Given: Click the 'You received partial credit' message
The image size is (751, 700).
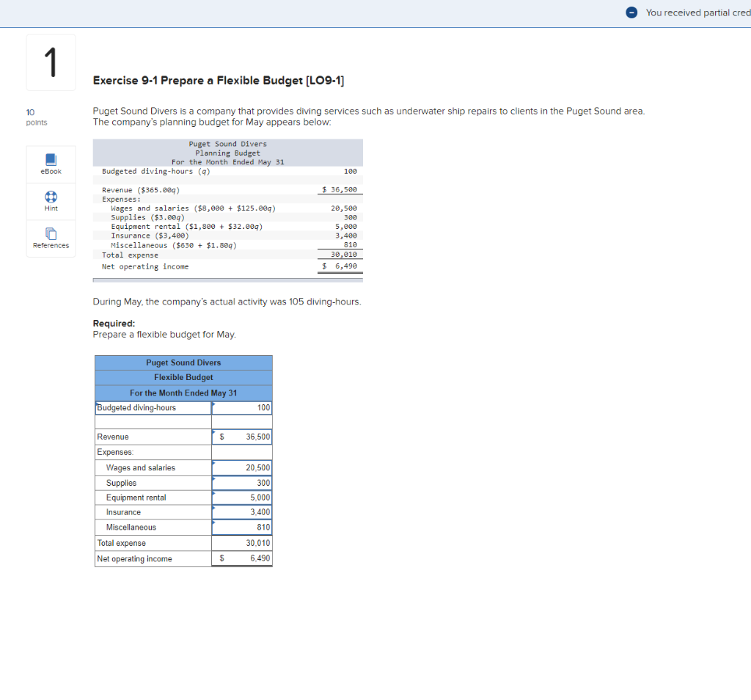Looking at the screenshot, I should [x=698, y=13].
